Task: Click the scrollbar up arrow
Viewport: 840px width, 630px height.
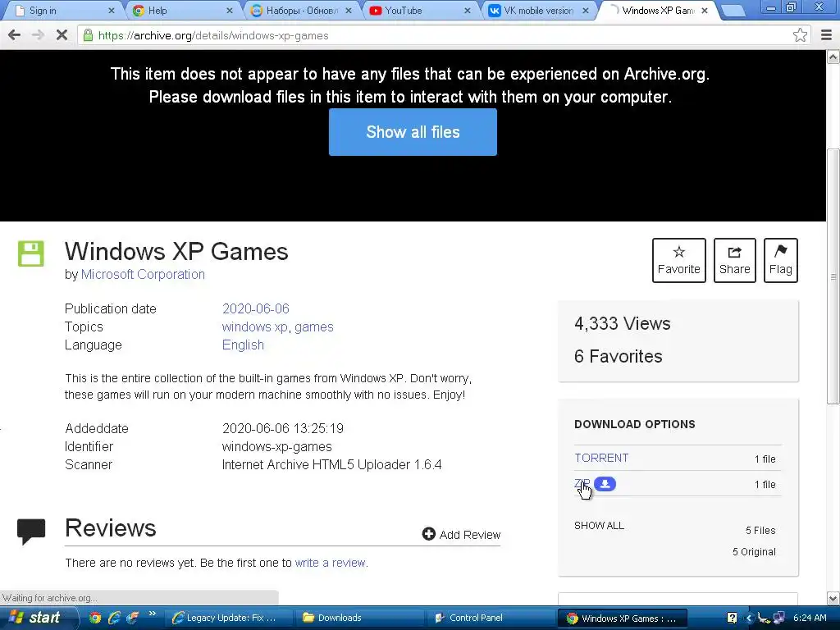Action: pos(833,57)
